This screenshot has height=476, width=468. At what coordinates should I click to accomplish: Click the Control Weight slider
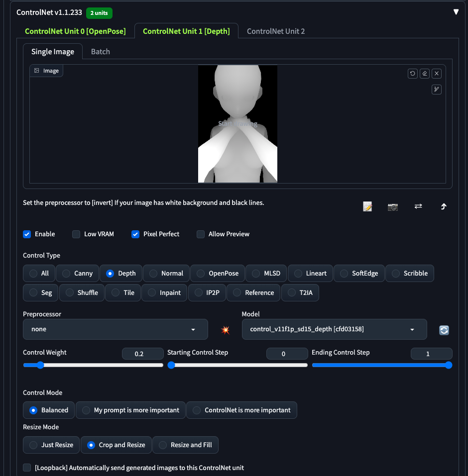click(x=93, y=365)
